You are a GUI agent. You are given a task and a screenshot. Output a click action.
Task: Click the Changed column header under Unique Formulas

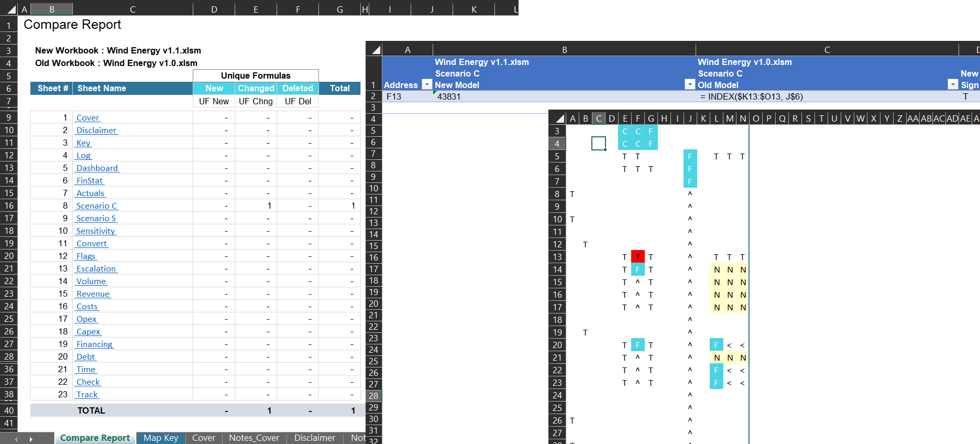[256, 89]
